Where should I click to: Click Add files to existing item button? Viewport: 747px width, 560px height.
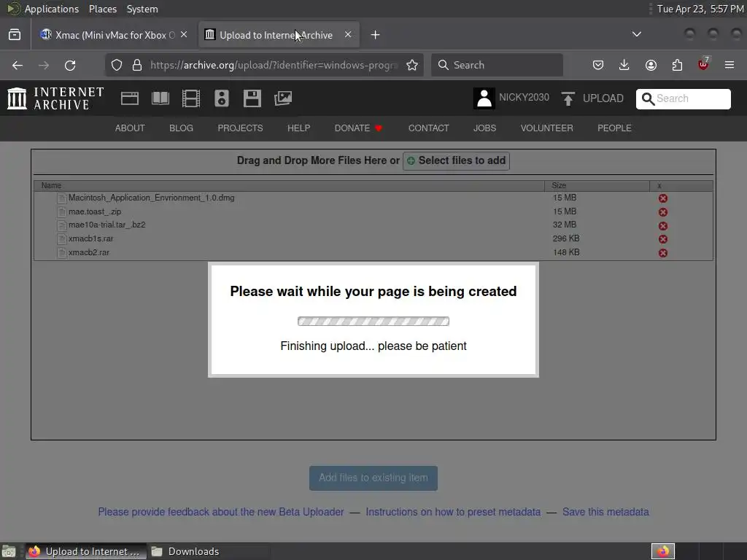pyautogui.click(x=373, y=478)
